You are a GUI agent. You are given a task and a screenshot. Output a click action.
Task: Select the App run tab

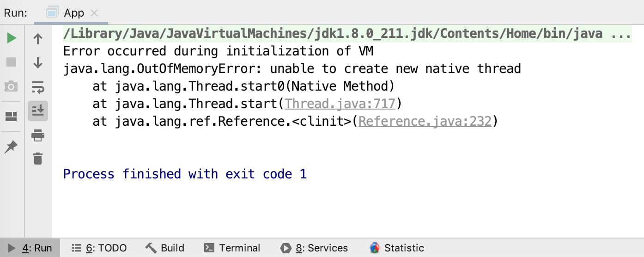73,12
